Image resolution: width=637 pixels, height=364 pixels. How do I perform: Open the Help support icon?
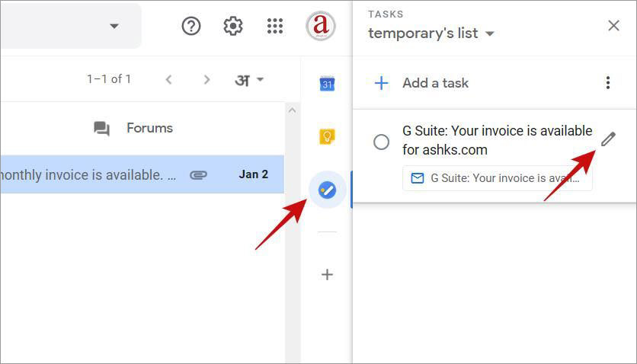coord(191,27)
